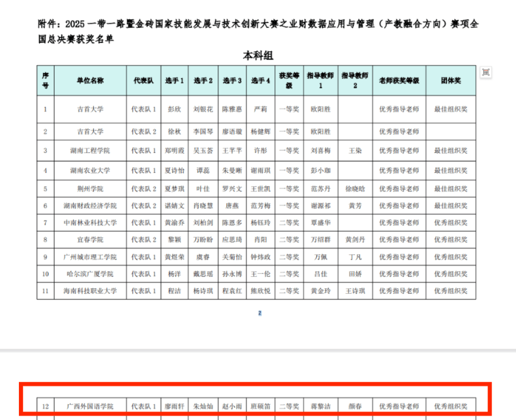Click contestant 班硕笛 in row 12
This screenshot has height=420, width=516.
(260, 406)
